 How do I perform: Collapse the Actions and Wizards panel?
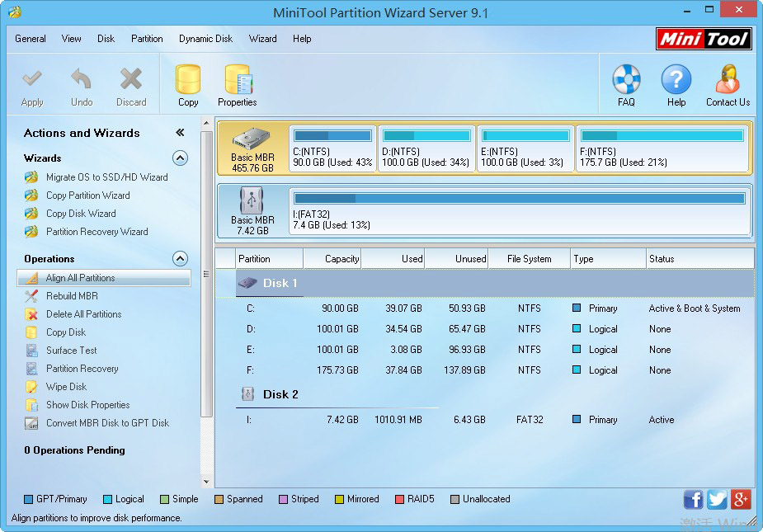click(180, 133)
